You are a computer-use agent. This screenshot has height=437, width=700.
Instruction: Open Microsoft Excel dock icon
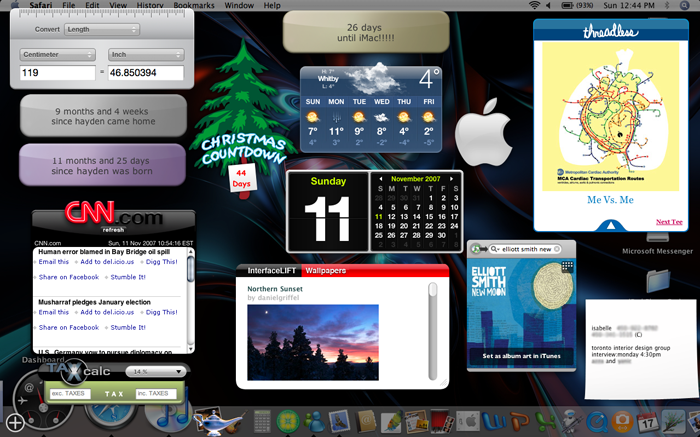546,422
